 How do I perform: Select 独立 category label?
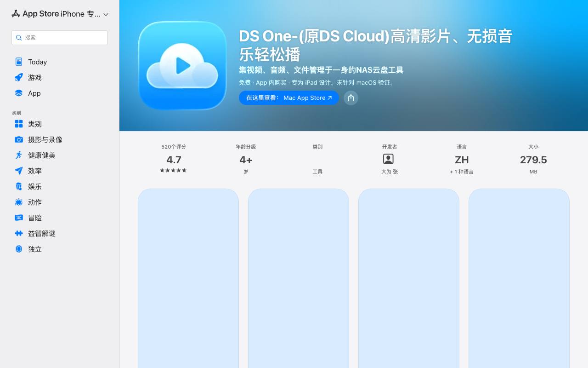(x=35, y=249)
